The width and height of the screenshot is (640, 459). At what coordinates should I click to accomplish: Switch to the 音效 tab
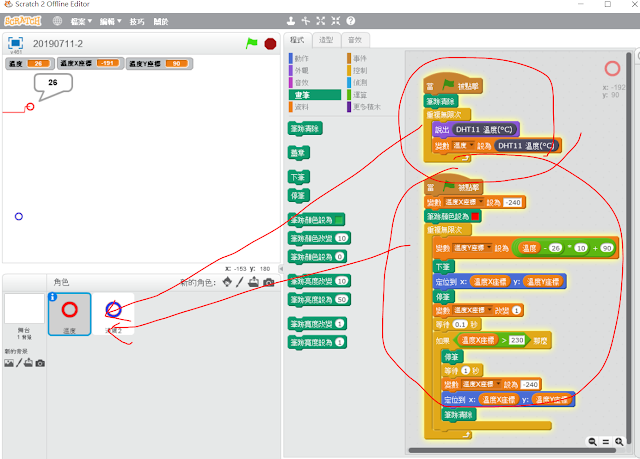(355, 40)
